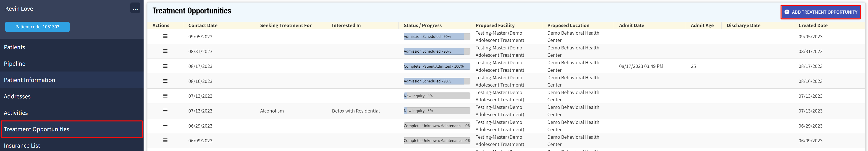Image resolution: width=868 pixels, height=151 pixels.
Task: Open actions menu for 08/16/2023 opportunity
Action: click(165, 81)
